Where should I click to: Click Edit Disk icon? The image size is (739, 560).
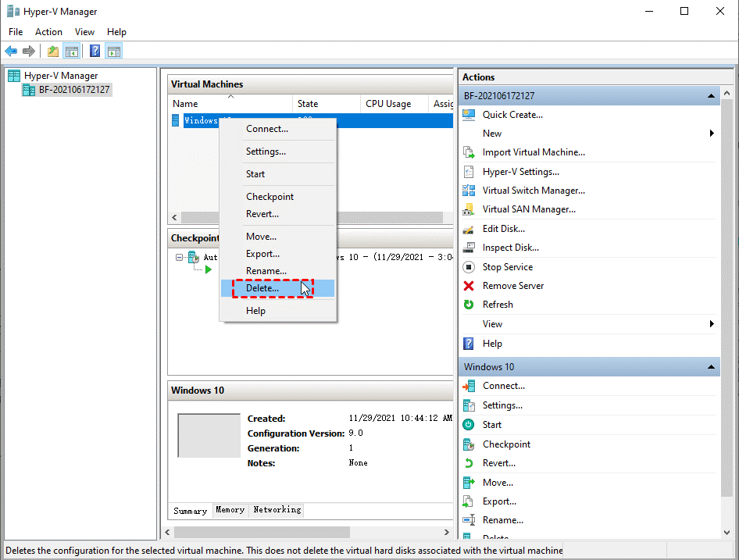point(469,229)
